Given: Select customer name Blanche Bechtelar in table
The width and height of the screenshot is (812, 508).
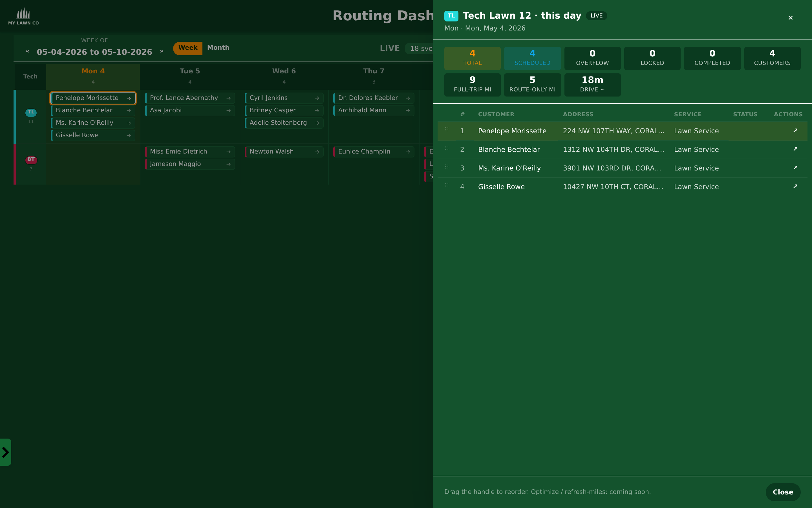Looking at the screenshot, I should coord(509,150).
